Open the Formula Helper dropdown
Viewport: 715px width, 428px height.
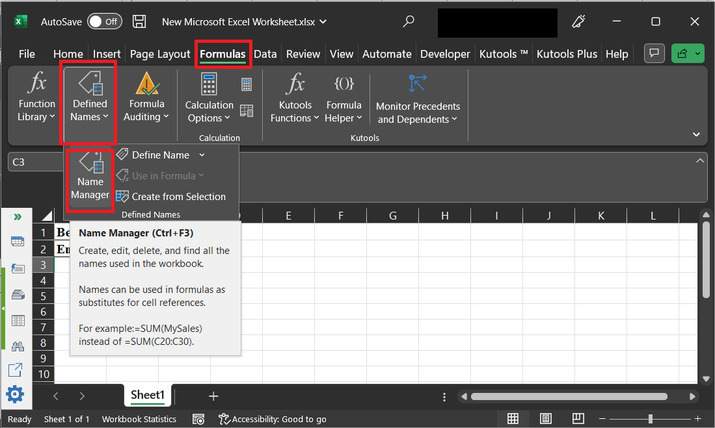point(343,98)
